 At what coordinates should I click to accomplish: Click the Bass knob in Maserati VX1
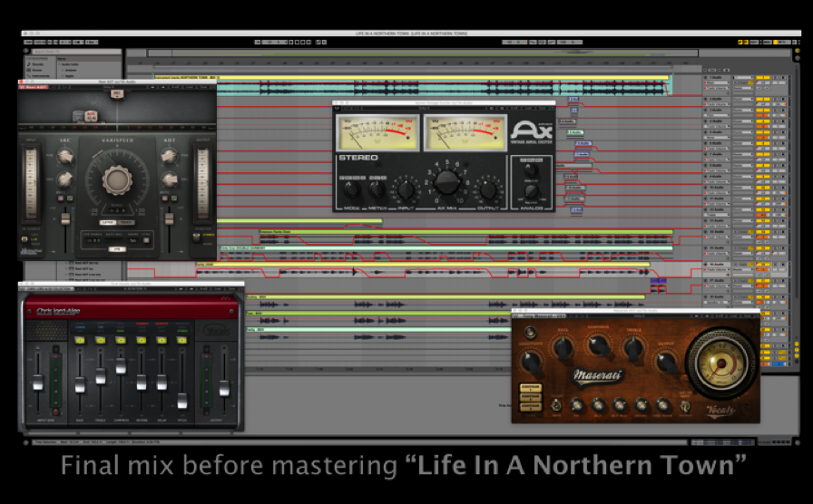pyautogui.click(x=563, y=348)
